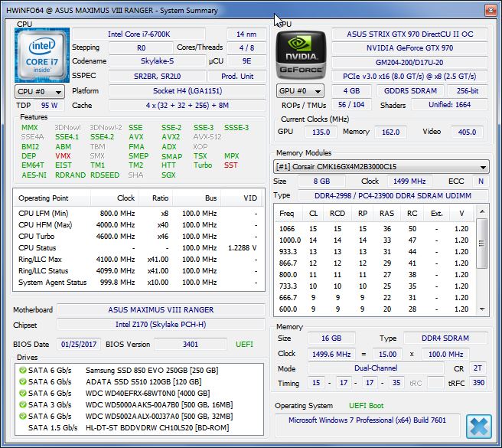Click green status icon for Samsung SSD 850 EVO
Screen dimensions: 502x448
pyautogui.click(x=23, y=370)
